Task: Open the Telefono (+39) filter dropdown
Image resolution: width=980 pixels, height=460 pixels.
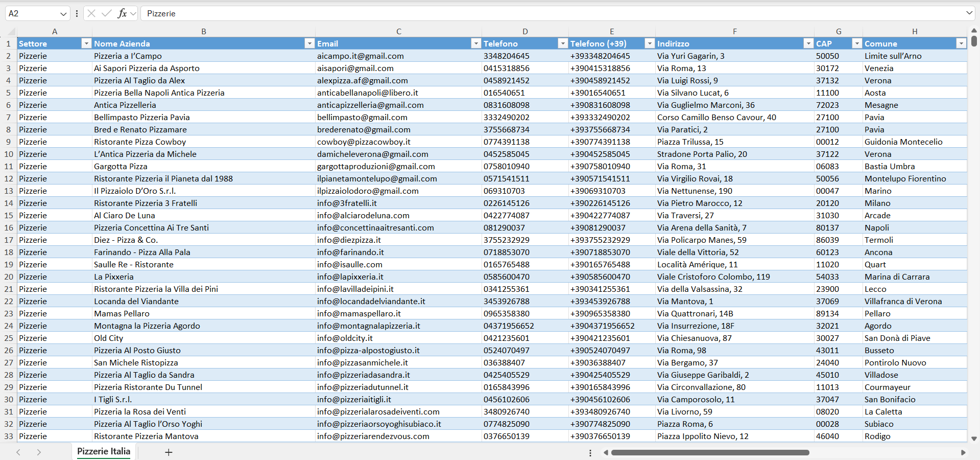Action: [x=649, y=43]
